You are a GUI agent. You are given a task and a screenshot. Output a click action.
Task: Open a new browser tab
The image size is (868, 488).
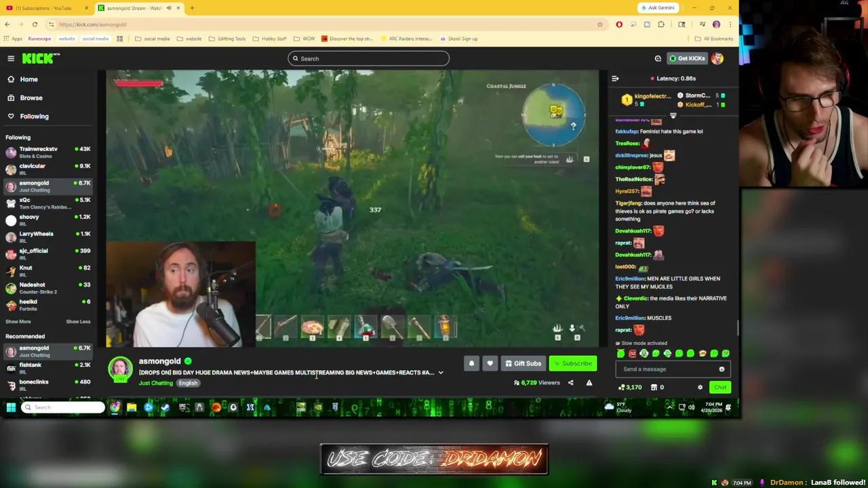(192, 8)
